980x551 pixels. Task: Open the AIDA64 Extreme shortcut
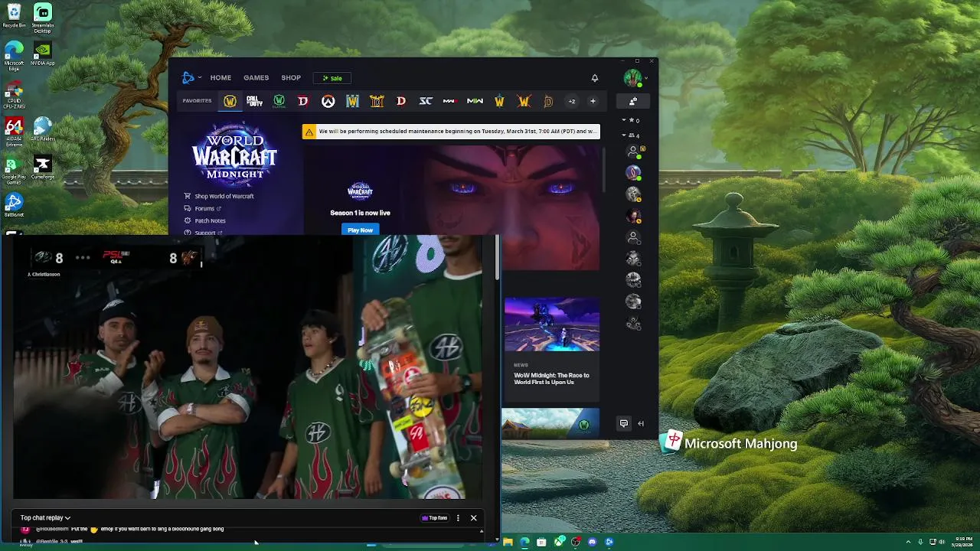tap(14, 132)
